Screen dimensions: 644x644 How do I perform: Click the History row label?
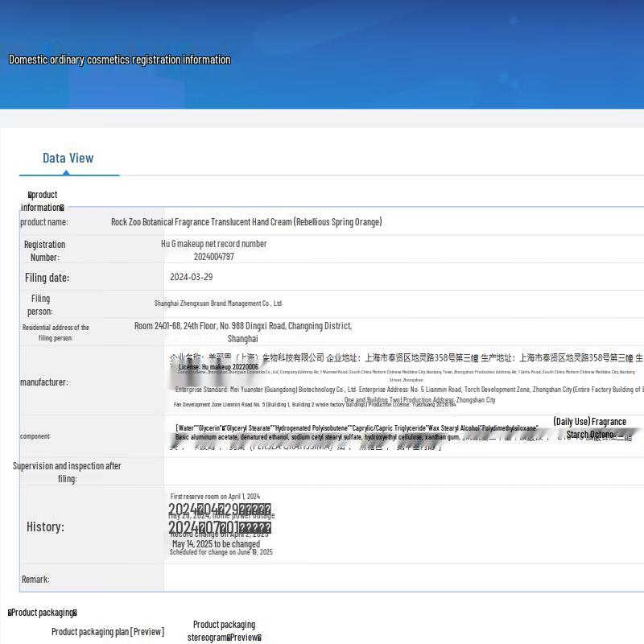[x=45, y=526]
